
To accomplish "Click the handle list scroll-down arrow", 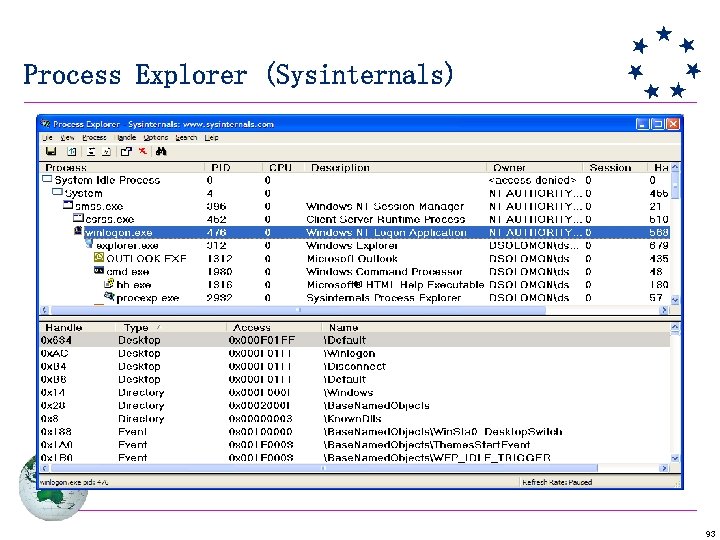I will 675,458.
